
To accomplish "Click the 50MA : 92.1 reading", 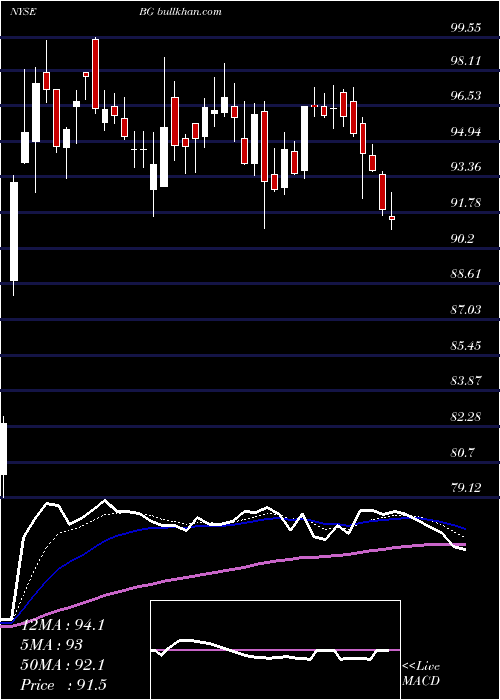I will pos(63,665).
